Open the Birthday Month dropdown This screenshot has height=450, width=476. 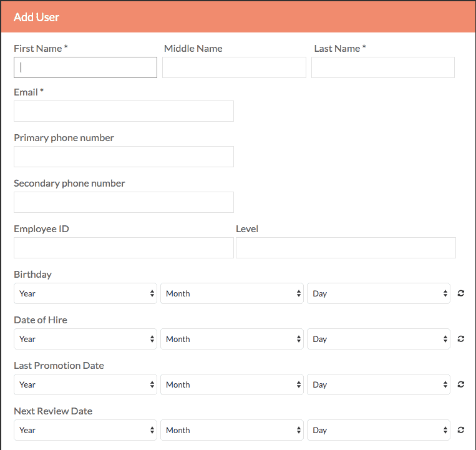pos(232,293)
